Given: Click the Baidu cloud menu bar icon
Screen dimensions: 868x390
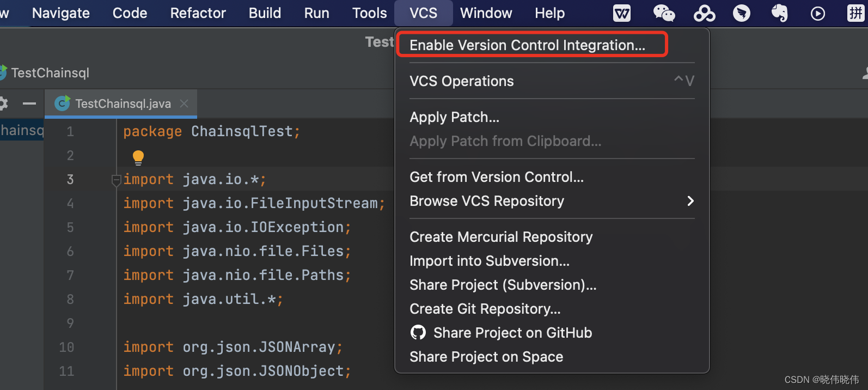Looking at the screenshot, I should pyautogui.click(x=704, y=13).
